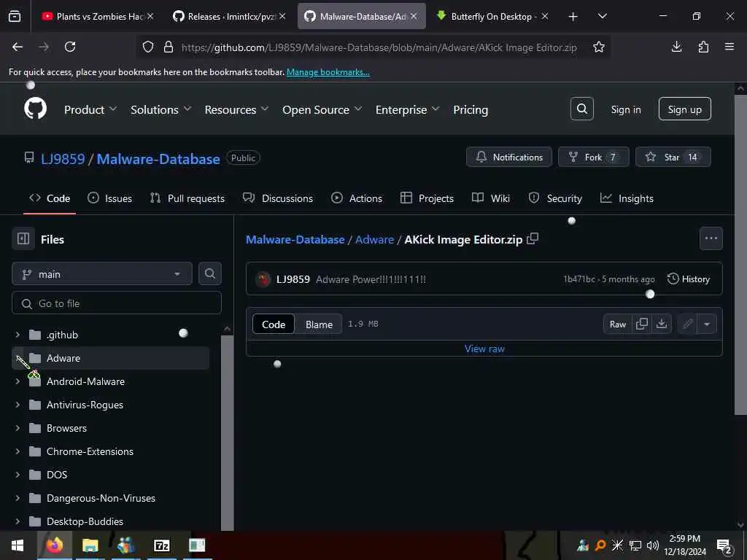Fork the Malware-Database repository
This screenshot has width=747, height=560.
click(594, 157)
